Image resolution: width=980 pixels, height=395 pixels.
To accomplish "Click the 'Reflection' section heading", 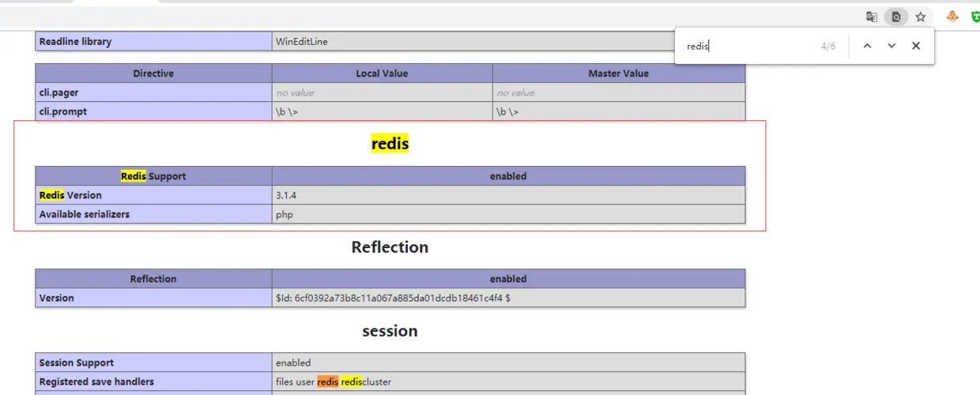I will point(390,247).
